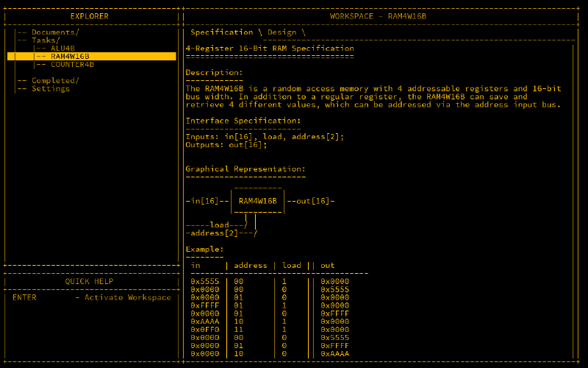Click the in[16] label in diagram
Image resolution: width=588 pixels, height=368 pixels.
204,201
